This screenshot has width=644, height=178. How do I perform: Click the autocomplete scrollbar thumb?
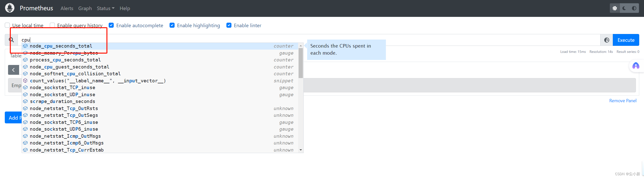(301, 63)
